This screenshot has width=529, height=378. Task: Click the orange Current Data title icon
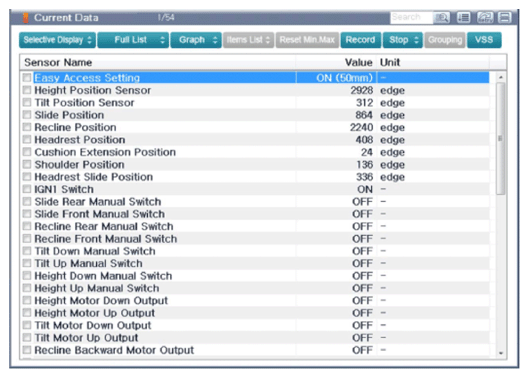pos(25,18)
